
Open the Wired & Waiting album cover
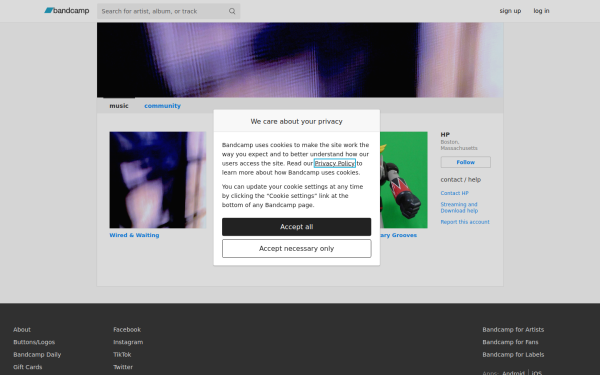click(158, 180)
